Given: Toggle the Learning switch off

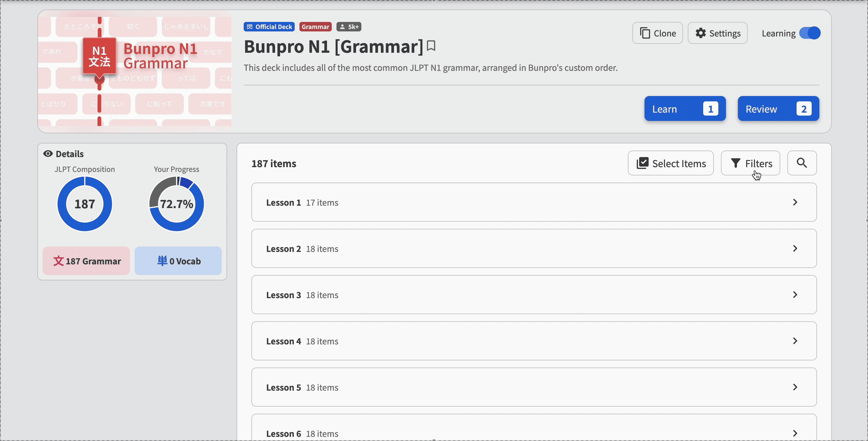Looking at the screenshot, I should [809, 33].
